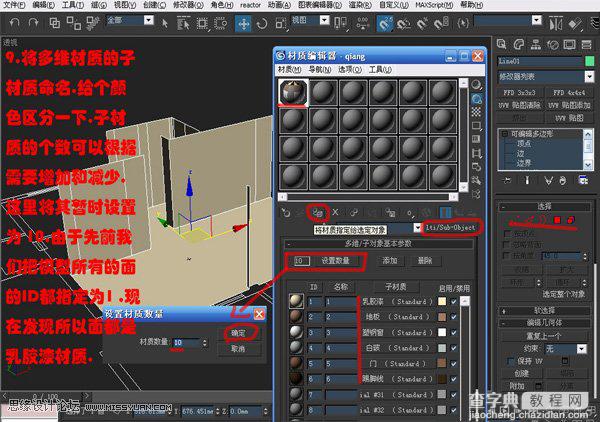Click the Multi/Sub-Object material type button
600x422 pixels.
coord(450,228)
